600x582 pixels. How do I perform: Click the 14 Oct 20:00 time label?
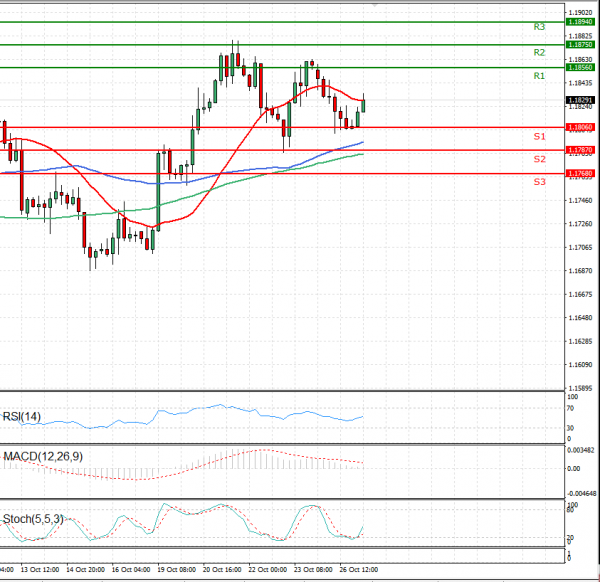pos(85,569)
